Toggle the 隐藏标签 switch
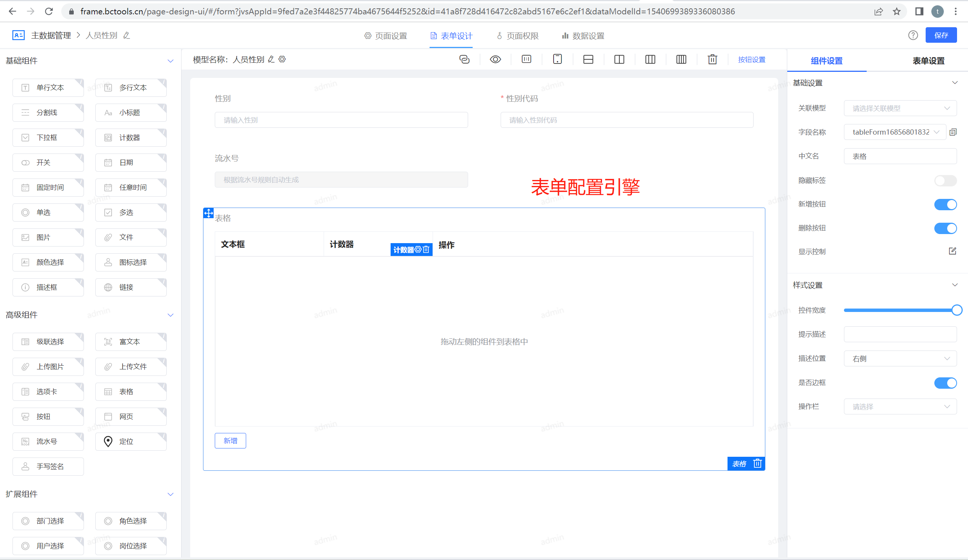Viewport: 968px width, 560px height. tap(945, 180)
